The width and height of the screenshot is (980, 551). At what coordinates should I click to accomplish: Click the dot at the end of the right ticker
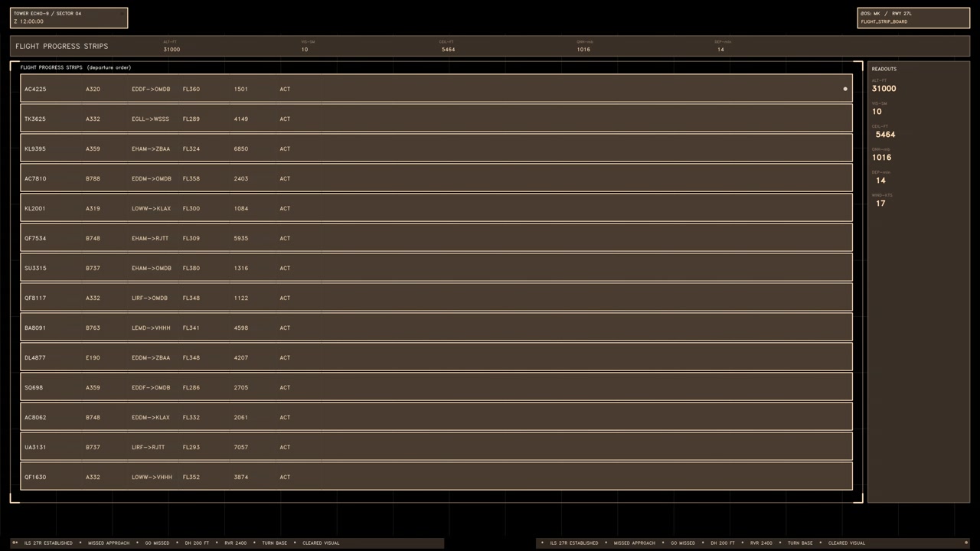(x=966, y=543)
